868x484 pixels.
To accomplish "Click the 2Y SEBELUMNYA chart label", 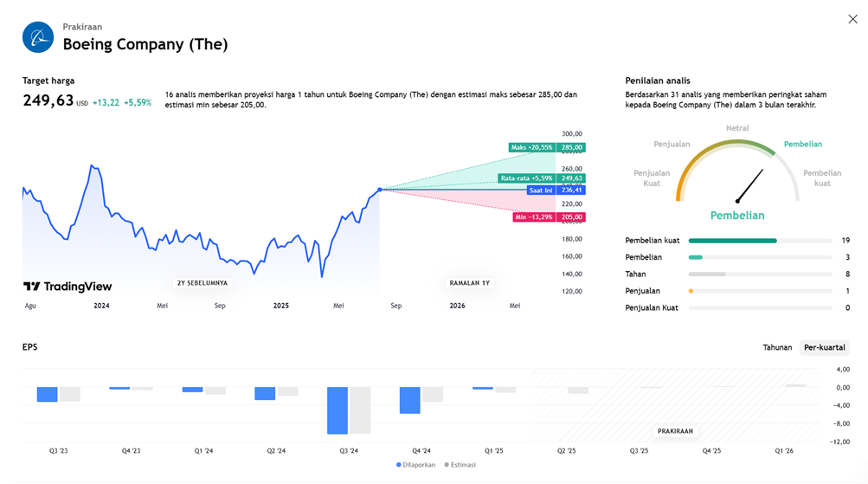I will (x=202, y=283).
